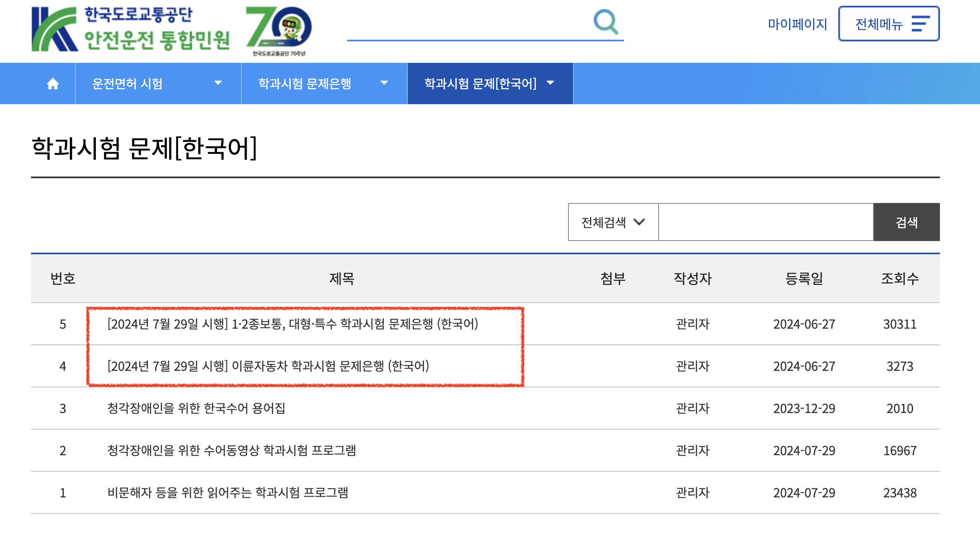This screenshot has height=535, width=980.
Task: Open the 전체검색 filter combo box
Action: click(613, 222)
